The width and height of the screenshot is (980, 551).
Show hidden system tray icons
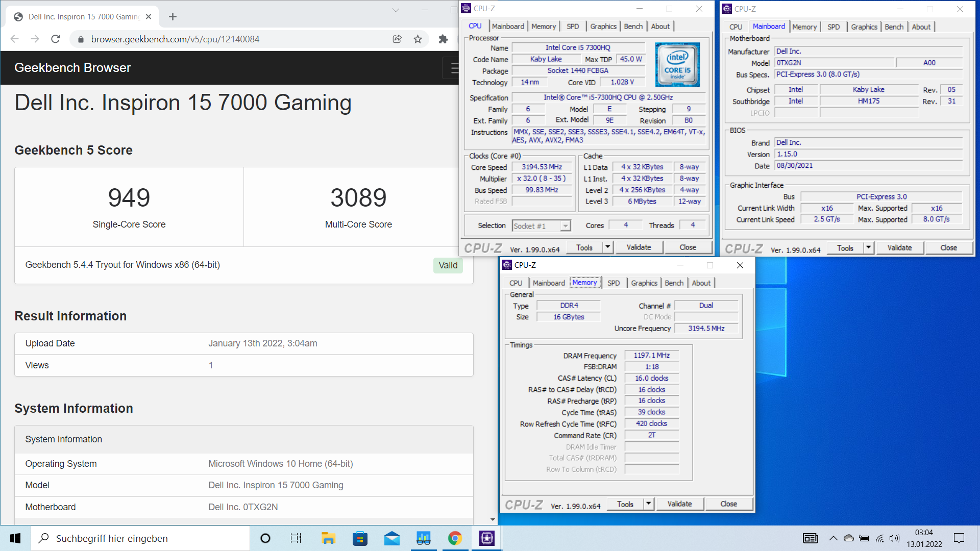point(833,538)
